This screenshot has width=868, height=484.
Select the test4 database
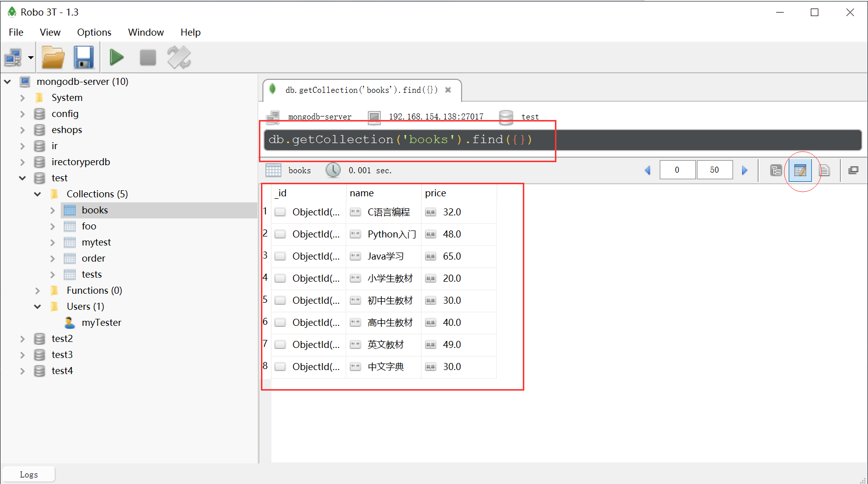[62, 371]
